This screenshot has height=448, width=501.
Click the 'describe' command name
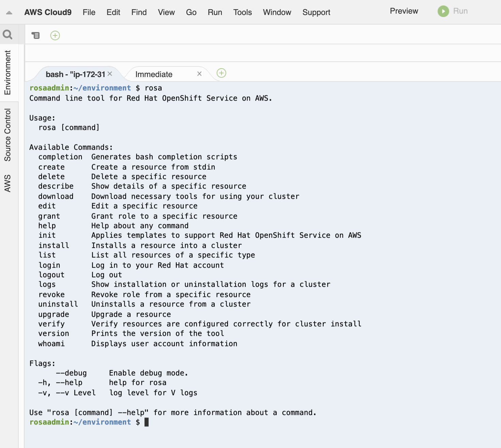click(56, 186)
